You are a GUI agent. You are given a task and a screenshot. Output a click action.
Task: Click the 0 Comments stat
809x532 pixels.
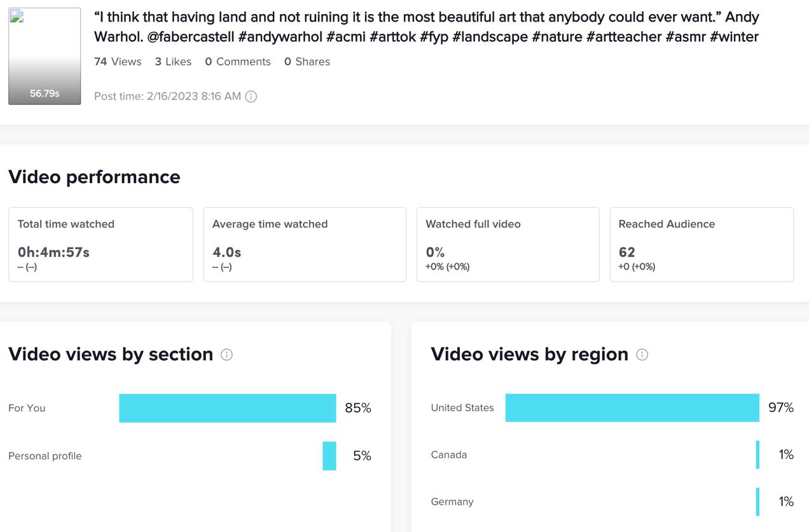point(238,62)
